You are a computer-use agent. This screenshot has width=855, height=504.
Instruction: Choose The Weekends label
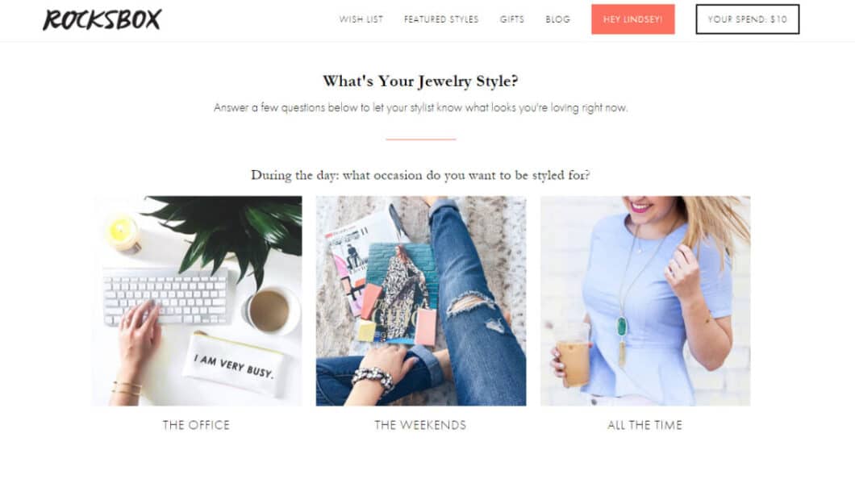(420, 425)
